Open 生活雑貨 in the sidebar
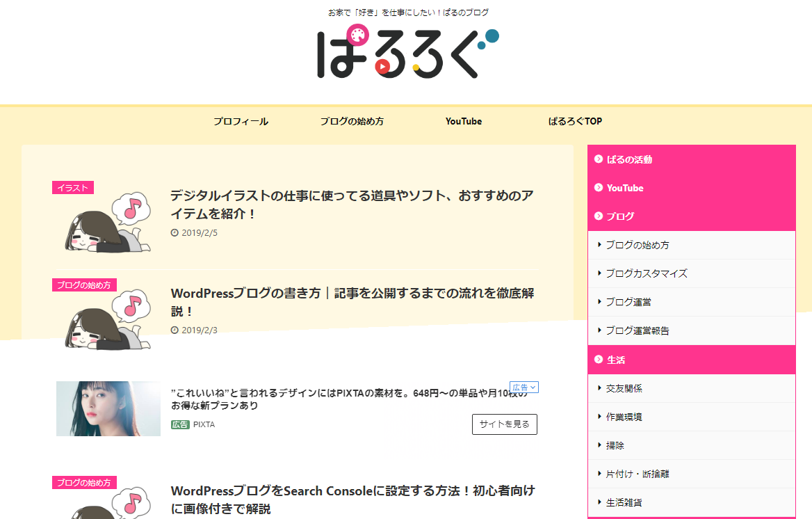 tap(691, 502)
